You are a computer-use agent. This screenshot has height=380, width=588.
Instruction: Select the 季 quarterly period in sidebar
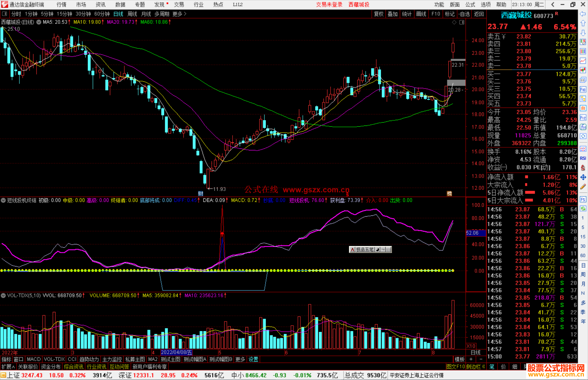(583, 312)
